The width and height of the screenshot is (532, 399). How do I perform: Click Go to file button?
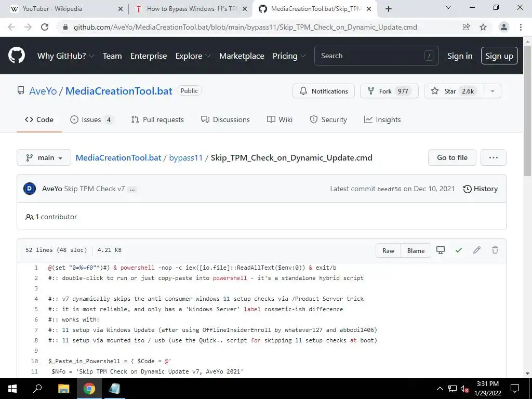452,157
